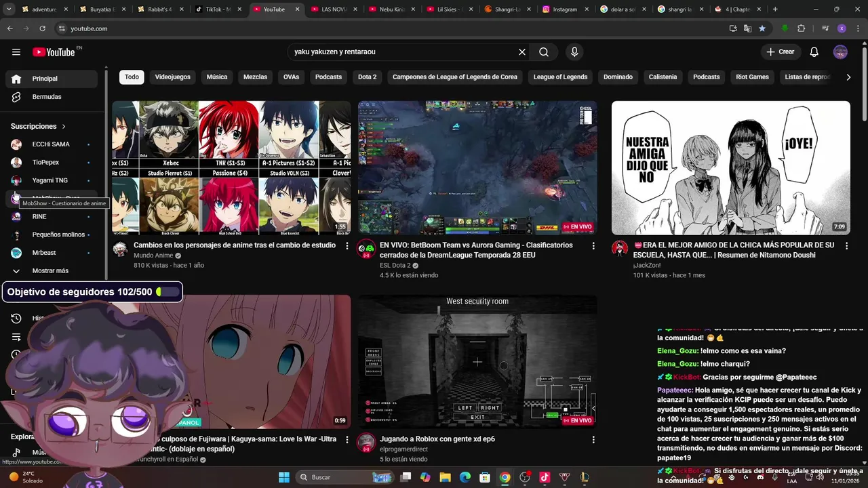This screenshot has width=868, height=488.
Task: Select the League of Legends filter chip
Action: click(x=560, y=77)
